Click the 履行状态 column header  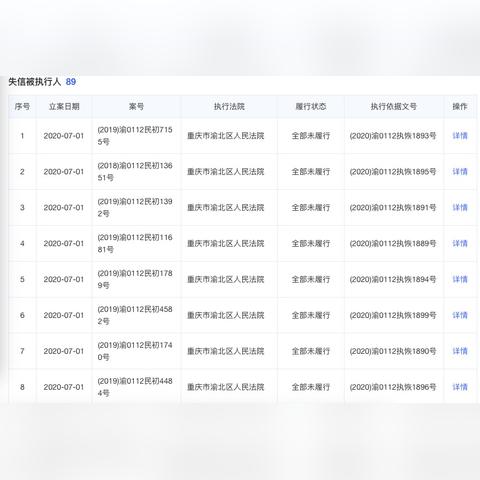click(311, 107)
